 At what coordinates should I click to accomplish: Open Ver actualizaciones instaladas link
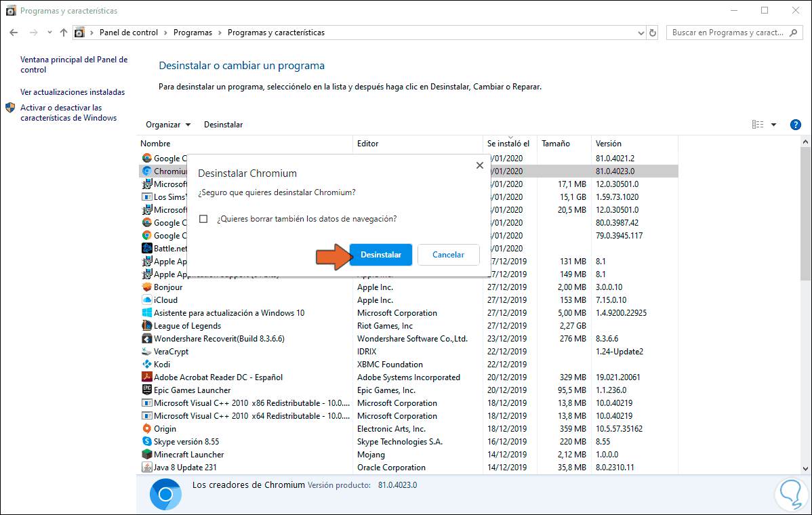pos(73,92)
